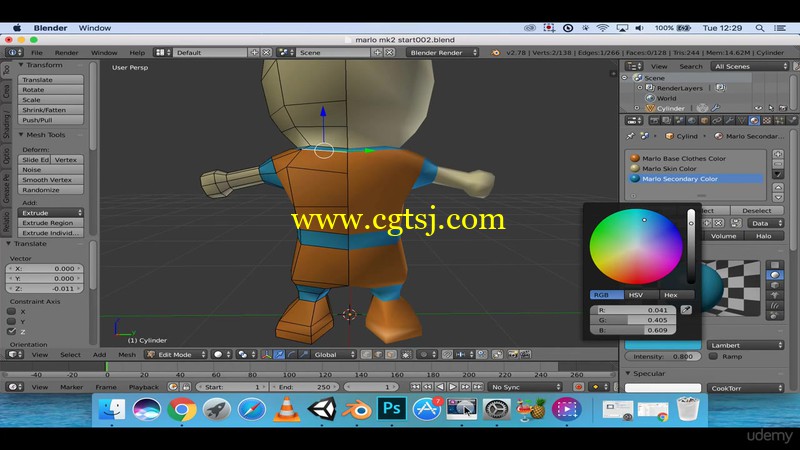Open the Help menu
Screen dimensions: 800x450
(x=137, y=53)
